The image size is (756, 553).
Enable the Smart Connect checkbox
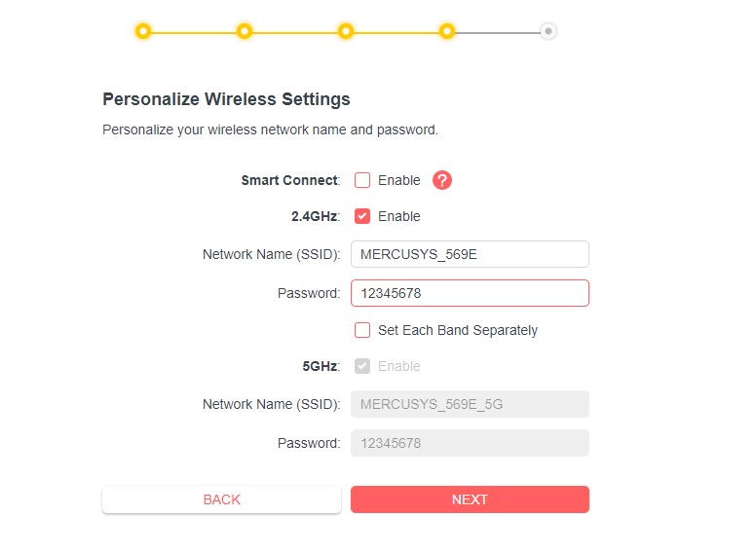point(362,180)
